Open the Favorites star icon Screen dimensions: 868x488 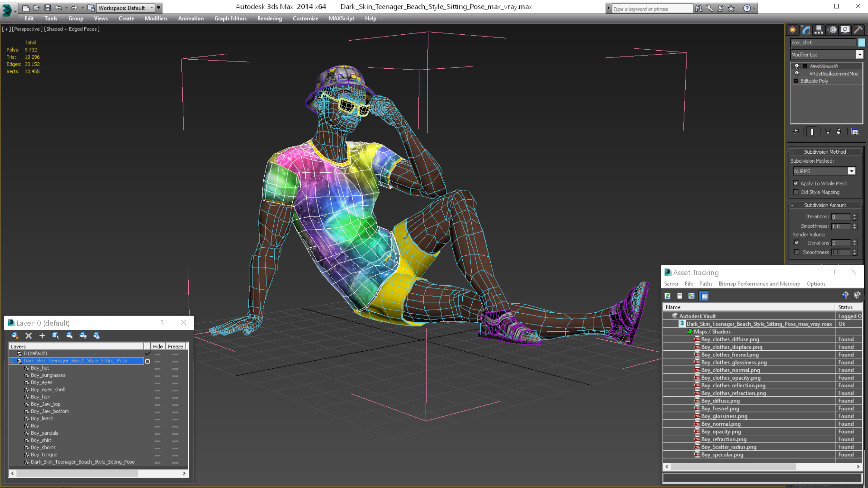click(x=731, y=8)
